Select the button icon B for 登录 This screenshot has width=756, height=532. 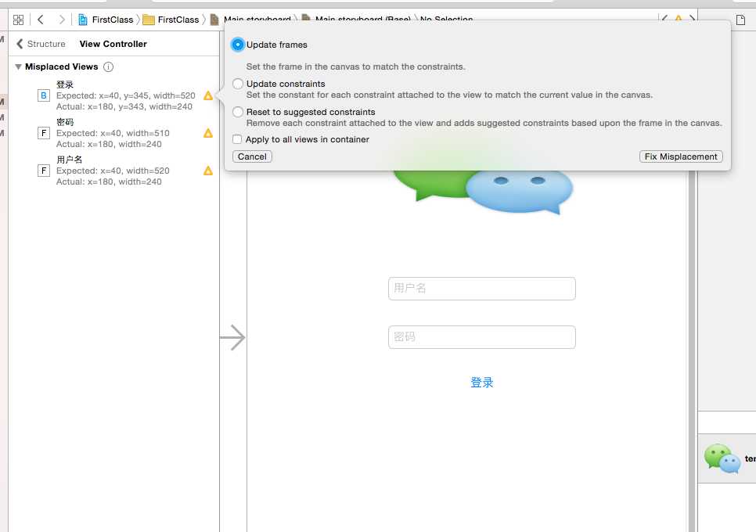click(x=44, y=95)
